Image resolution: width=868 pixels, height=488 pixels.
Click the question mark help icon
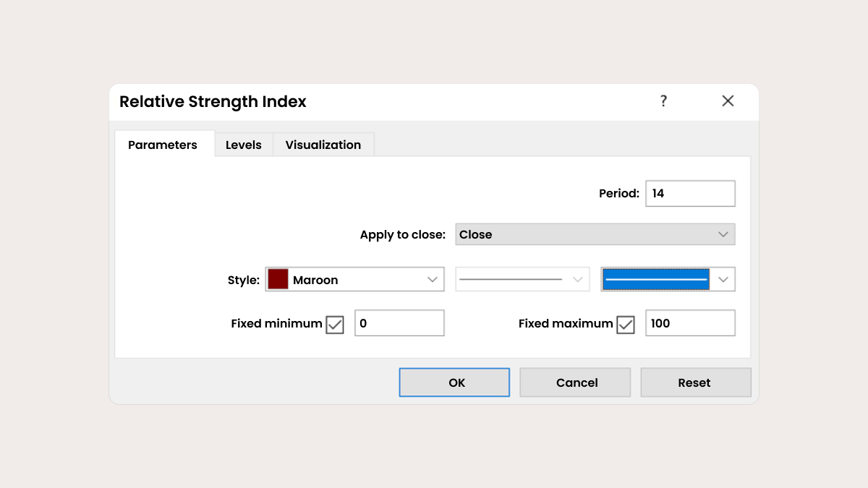coord(663,101)
